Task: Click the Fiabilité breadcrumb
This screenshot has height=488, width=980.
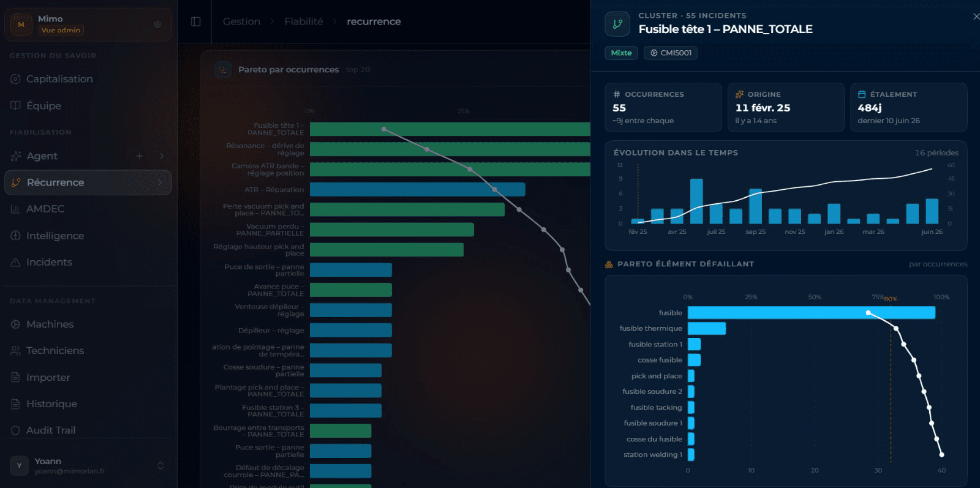Action: [x=303, y=21]
